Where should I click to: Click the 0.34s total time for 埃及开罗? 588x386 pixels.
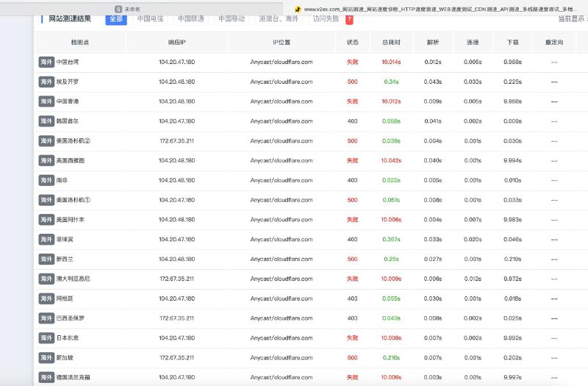391,82
